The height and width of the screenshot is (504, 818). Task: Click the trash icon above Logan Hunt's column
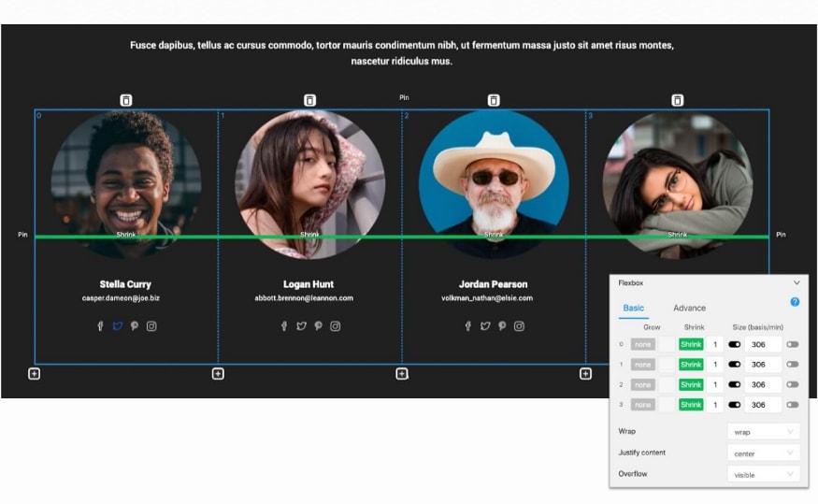tap(309, 100)
